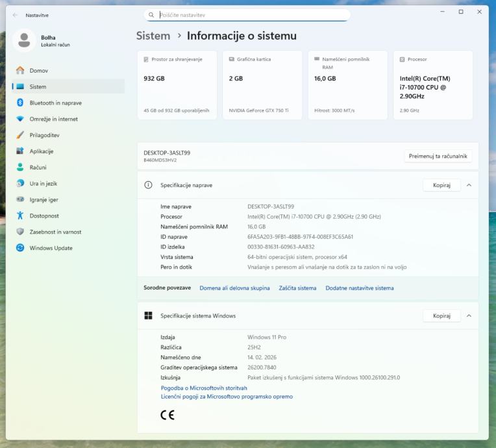This screenshot has height=448, width=496.
Task: Copy device specs with Kopiraj button
Action: point(441,185)
